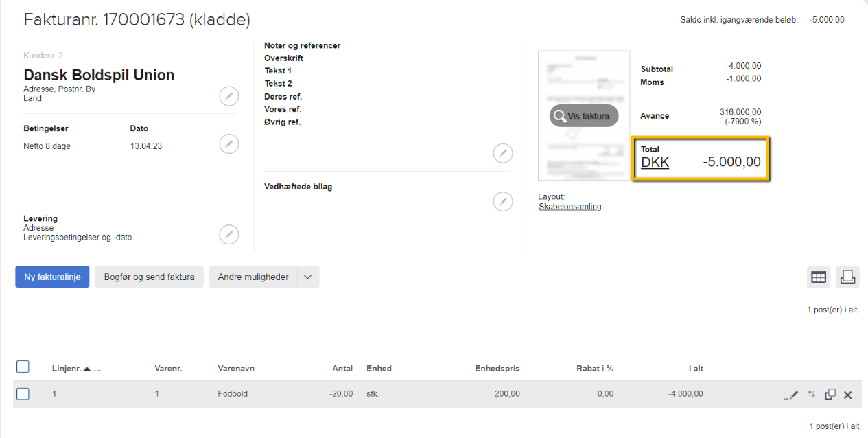Screen dimensions: 868x438
Task: Copy the Fodbold invoice line
Action: tap(830, 395)
